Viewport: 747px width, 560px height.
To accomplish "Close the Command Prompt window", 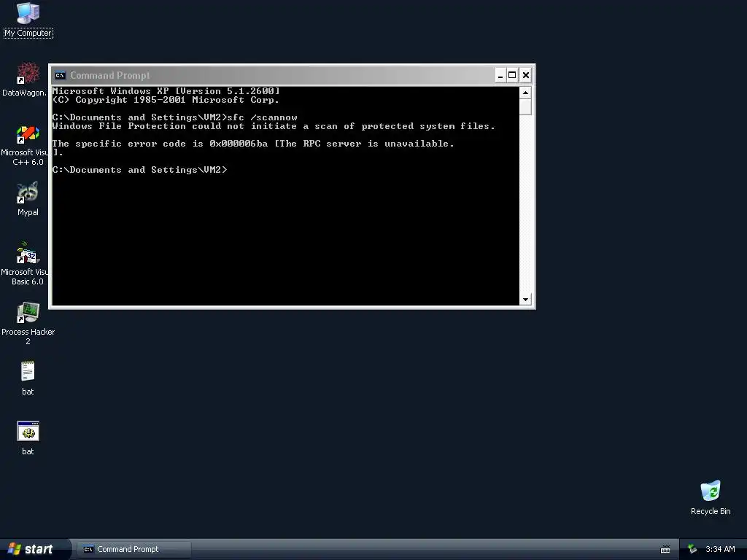I will [525, 75].
